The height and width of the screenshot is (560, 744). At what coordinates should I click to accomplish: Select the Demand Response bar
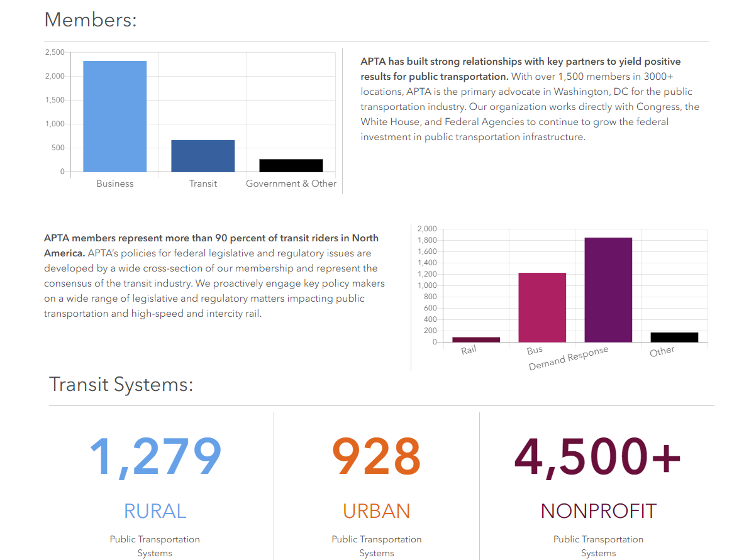click(x=608, y=290)
